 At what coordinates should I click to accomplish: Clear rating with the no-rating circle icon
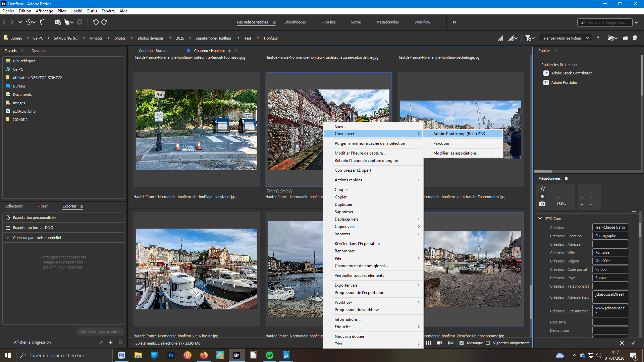click(268, 191)
